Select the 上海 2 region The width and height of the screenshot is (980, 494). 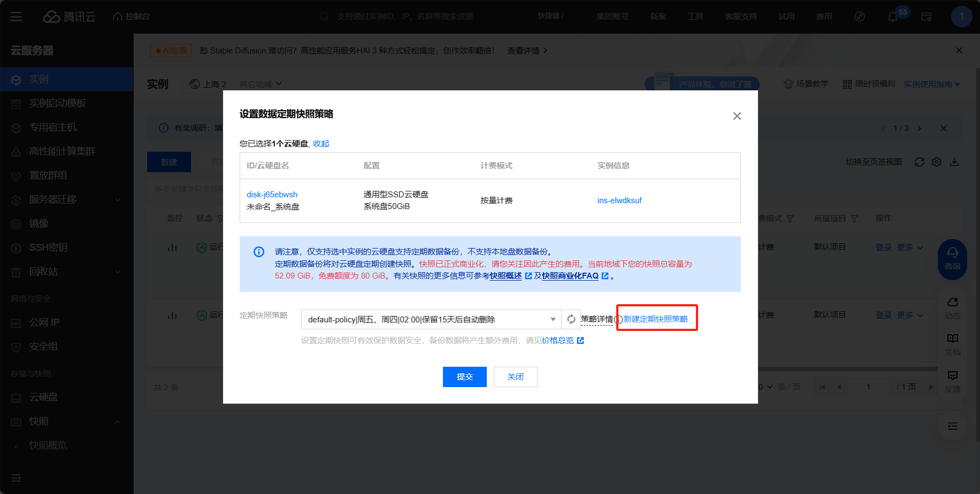point(209,84)
